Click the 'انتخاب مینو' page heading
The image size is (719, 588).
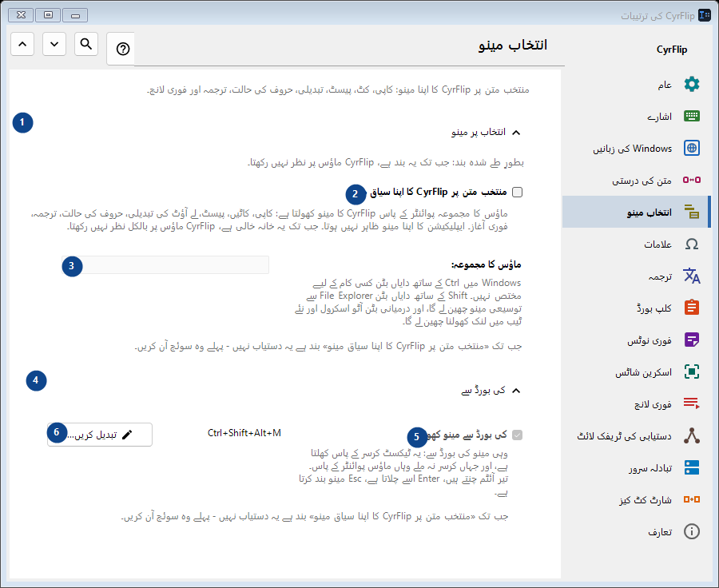tap(513, 45)
